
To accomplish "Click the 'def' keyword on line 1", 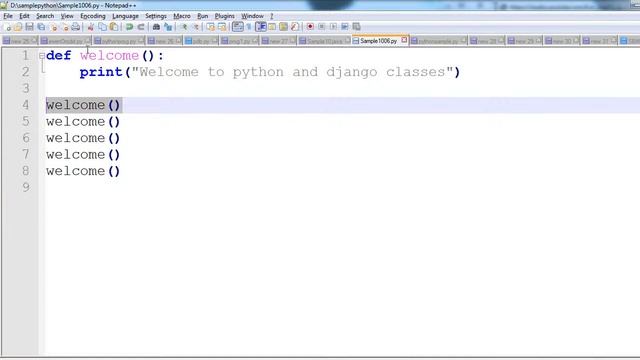I will click(x=58, y=56).
